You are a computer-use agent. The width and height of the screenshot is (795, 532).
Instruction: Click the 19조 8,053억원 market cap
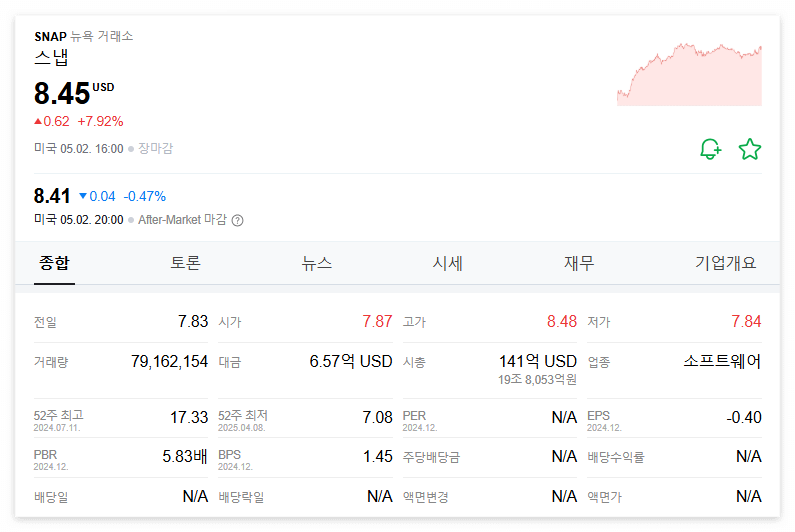[537, 379]
